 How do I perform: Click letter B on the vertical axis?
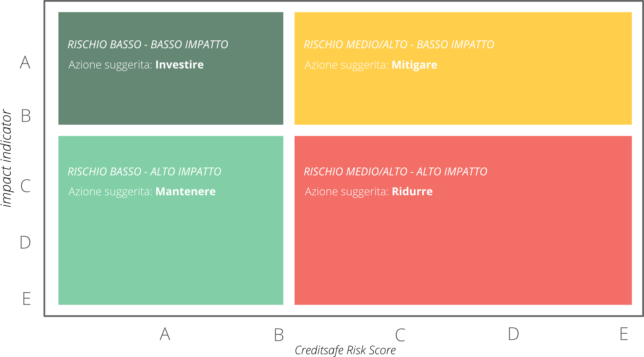[x=26, y=116]
